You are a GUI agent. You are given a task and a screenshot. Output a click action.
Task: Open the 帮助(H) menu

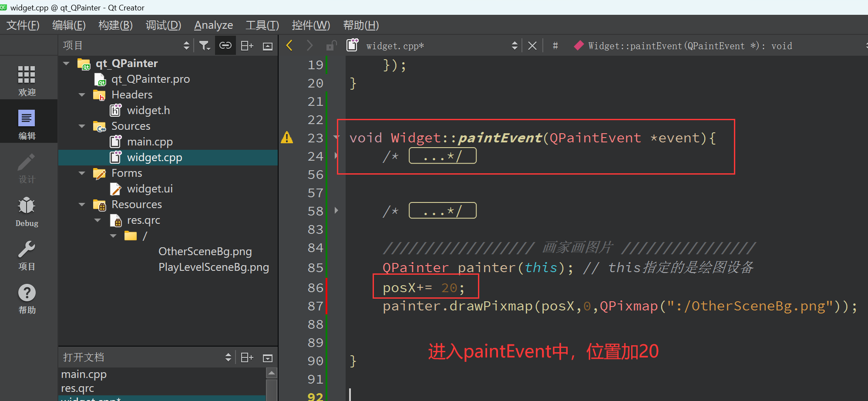click(x=361, y=25)
